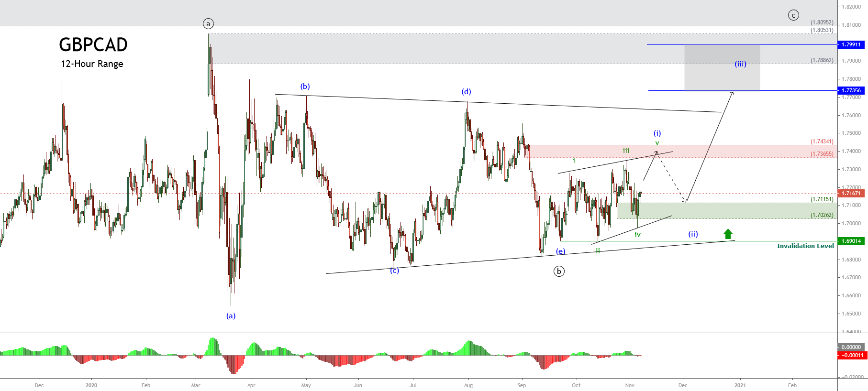Click the green v sub-wave label
The image size is (868, 391).
point(657,143)
